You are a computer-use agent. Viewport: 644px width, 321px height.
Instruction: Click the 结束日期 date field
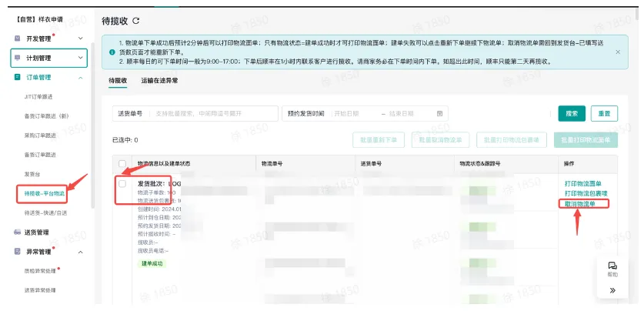402,113
